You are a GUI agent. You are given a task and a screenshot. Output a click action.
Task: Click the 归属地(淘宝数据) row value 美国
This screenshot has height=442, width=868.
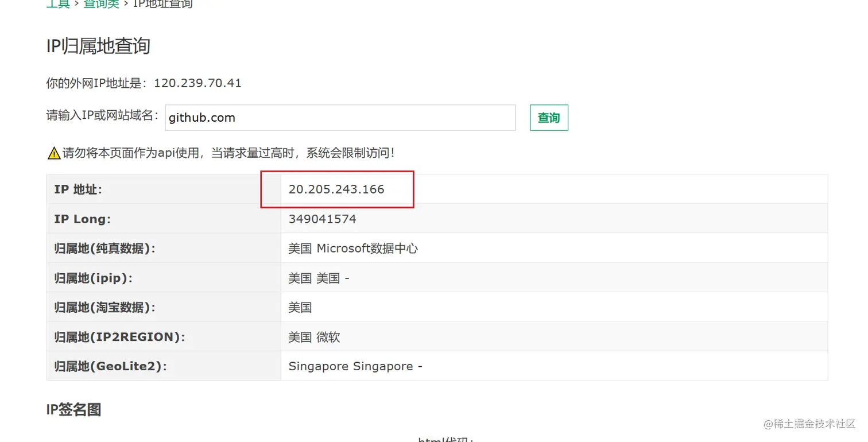point(300,308)
